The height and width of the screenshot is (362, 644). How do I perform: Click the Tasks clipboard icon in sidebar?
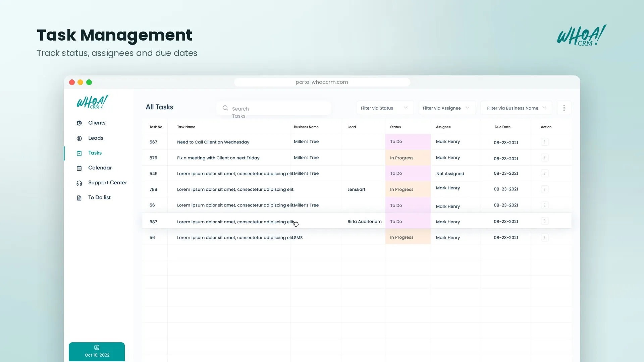[79, 153]
